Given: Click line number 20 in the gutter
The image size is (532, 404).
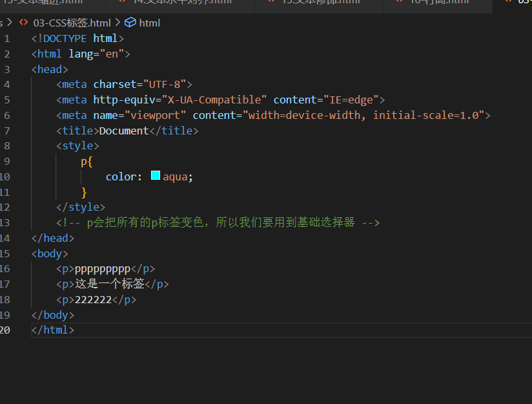Looking at the screenshot, I should point(5,330).
